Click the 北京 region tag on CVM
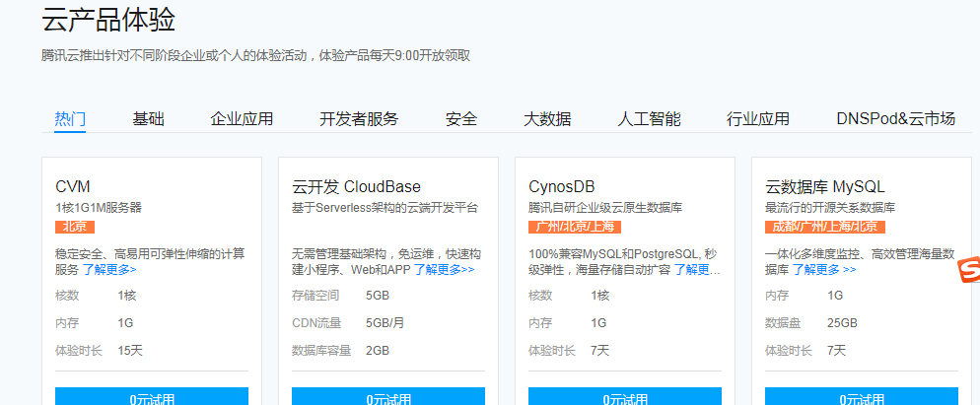The height and width of the screenshot is (405, 980). (x=74, y=227)
